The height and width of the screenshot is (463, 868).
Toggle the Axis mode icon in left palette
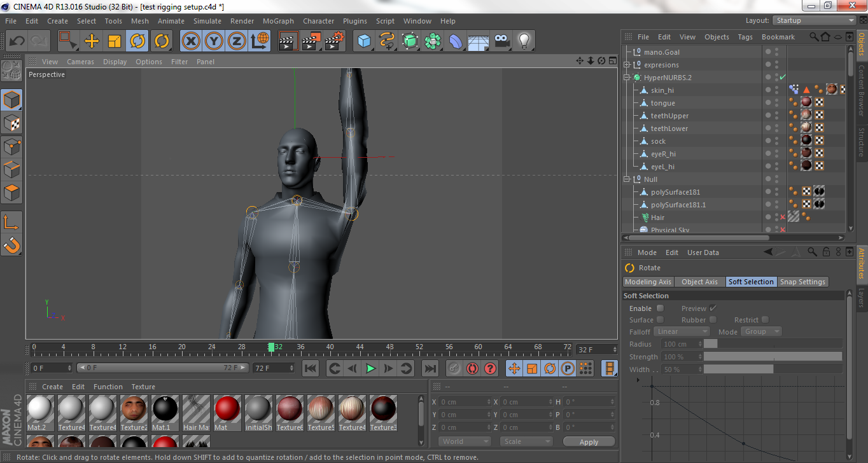tap(12, 221)
